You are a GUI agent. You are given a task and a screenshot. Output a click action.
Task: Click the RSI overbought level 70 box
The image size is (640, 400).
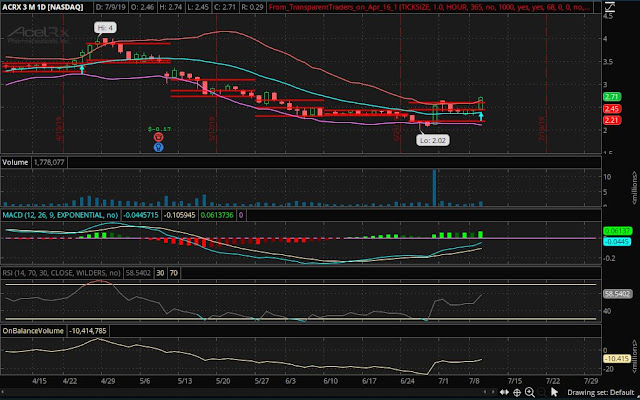(174, 273)
